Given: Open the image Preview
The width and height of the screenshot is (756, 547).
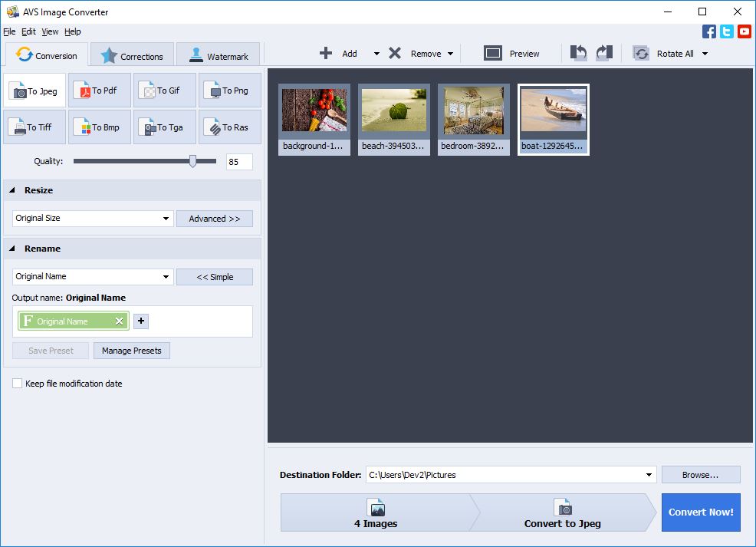Looking at the screenshot, I should pyautogui.click(x=511, y=53).
